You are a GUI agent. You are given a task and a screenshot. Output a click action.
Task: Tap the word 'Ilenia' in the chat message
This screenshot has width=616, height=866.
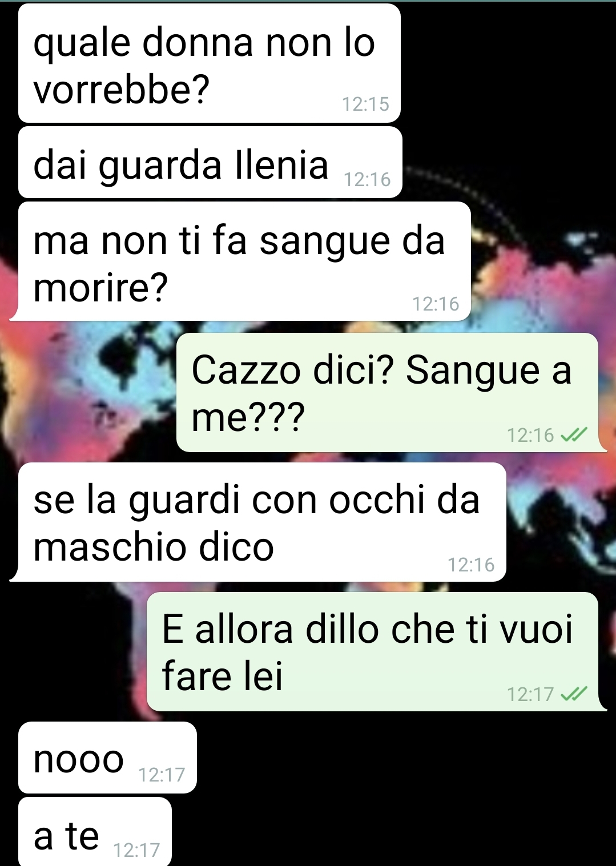(283, 165)
